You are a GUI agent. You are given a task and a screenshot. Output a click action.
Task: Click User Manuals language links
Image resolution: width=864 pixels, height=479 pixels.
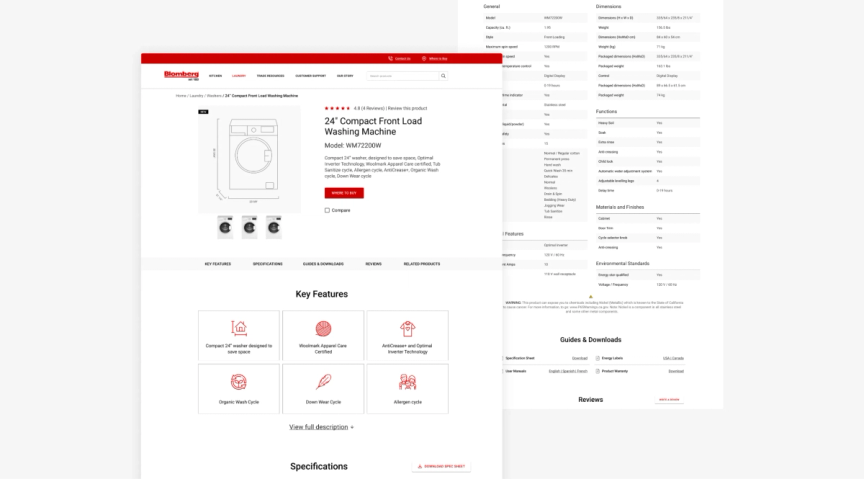pos(568,372)
